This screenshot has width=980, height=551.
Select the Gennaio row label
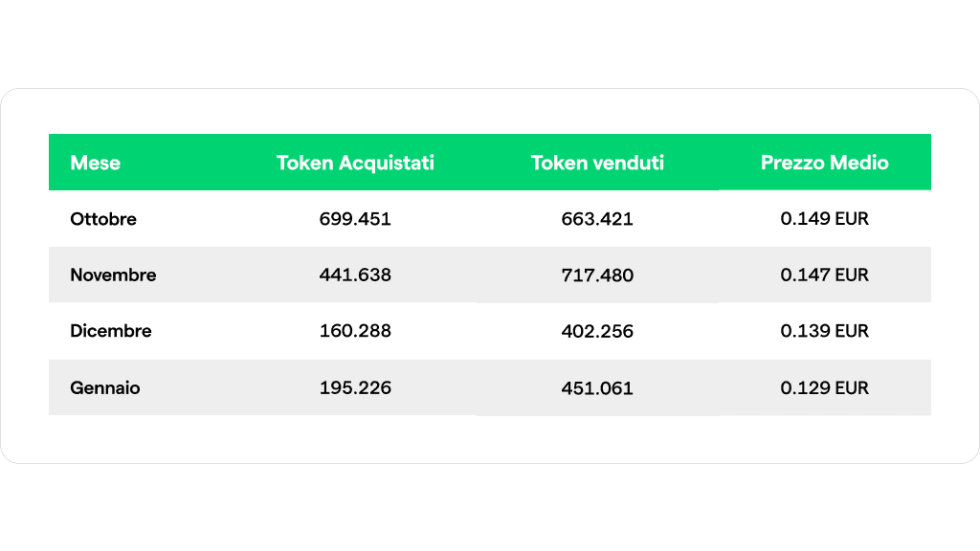tap(105, 388)
